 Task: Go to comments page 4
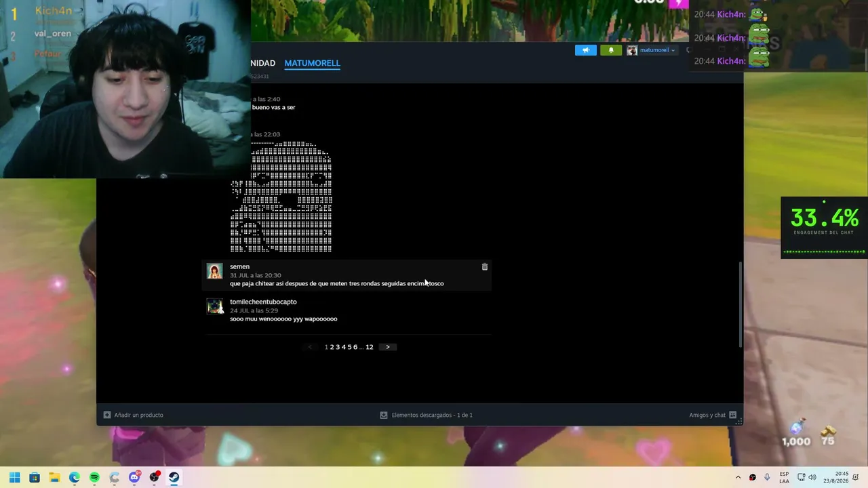click(344, 347)
